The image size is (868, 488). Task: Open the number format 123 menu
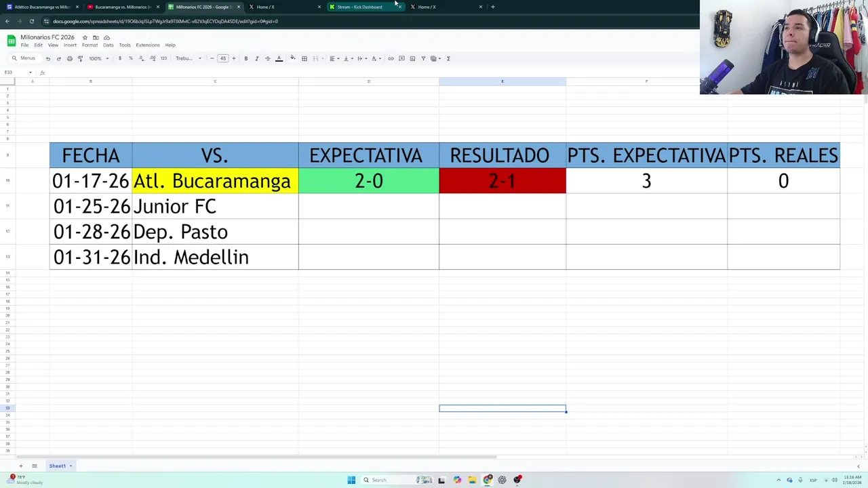click(163, 58)
